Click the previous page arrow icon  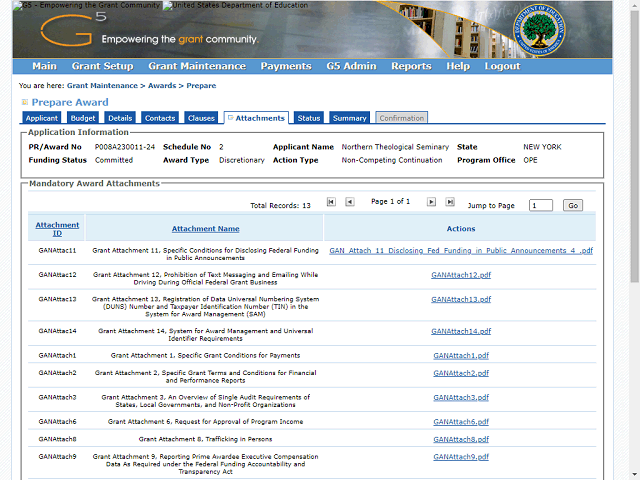[x=349, y=202]
